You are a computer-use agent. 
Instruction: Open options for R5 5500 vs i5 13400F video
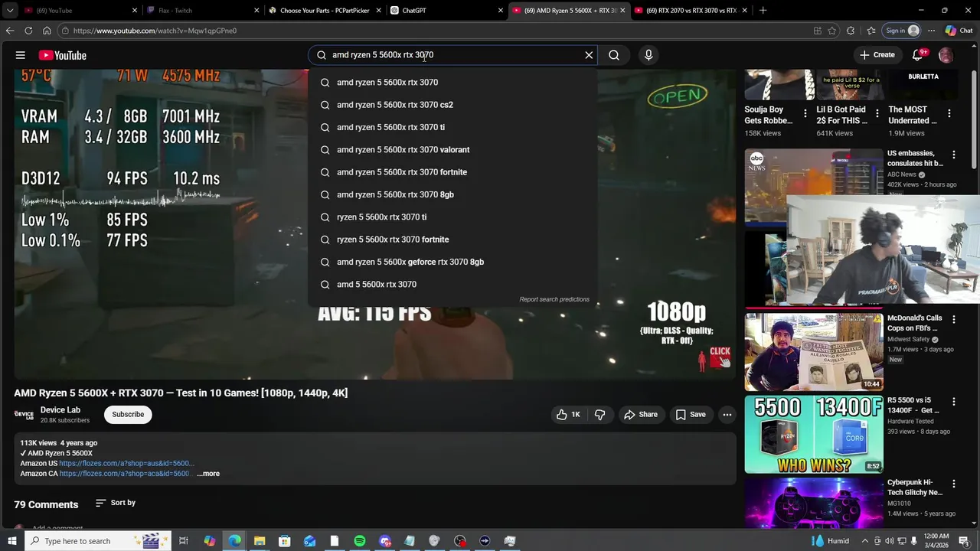point(954,402)
